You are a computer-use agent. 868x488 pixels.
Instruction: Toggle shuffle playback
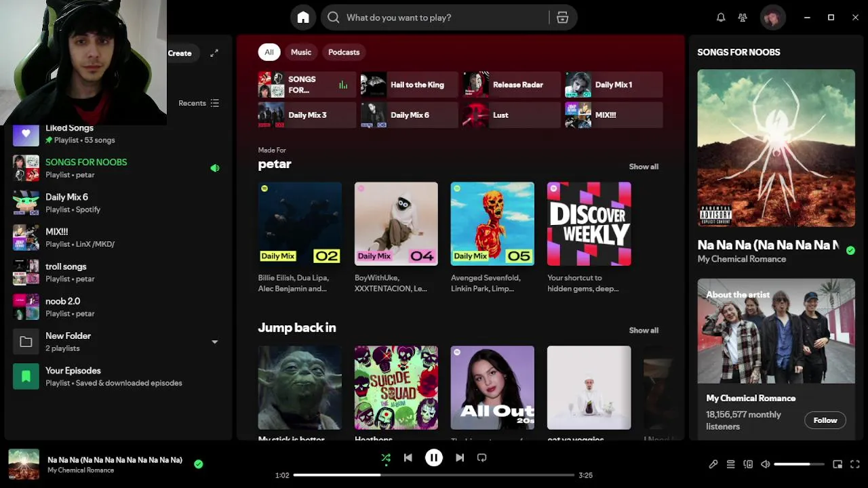(386, 458)
